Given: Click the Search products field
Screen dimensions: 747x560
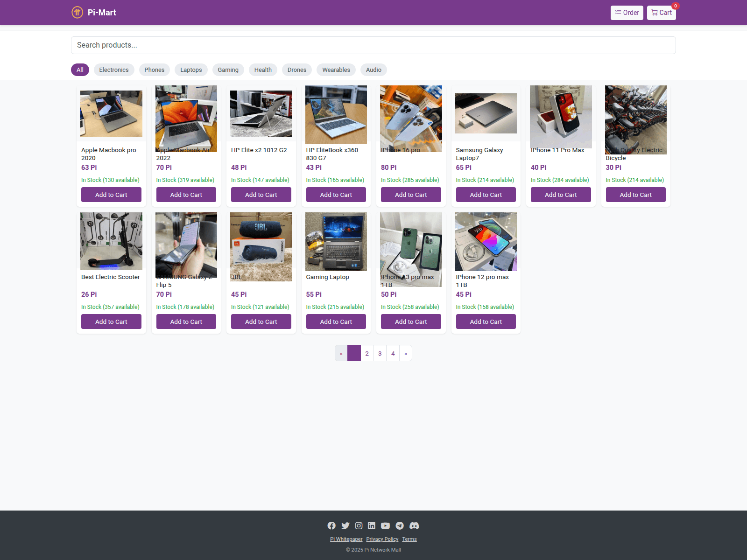Looking at the screenshot, I should (x=373, y=45).
